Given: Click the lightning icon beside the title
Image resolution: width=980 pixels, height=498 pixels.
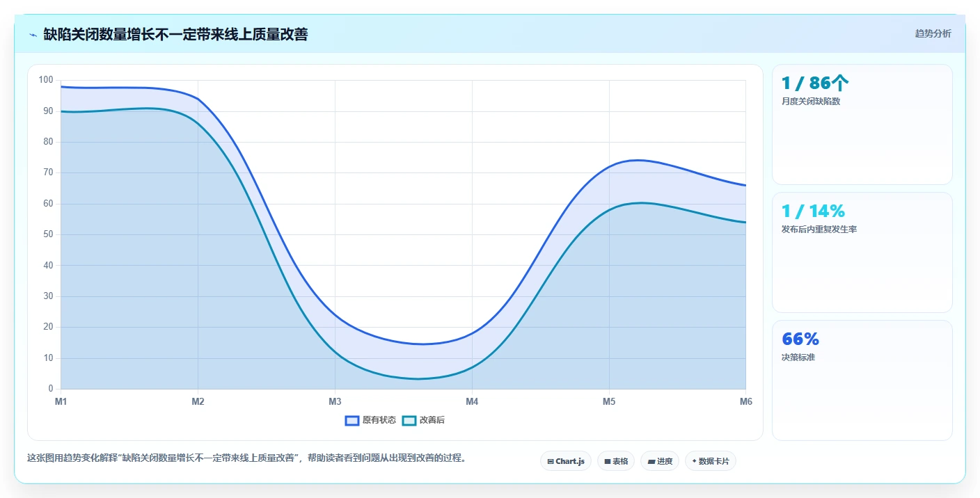Looking at the screenshot, I should pyautogui.click(x=33, y=35).
